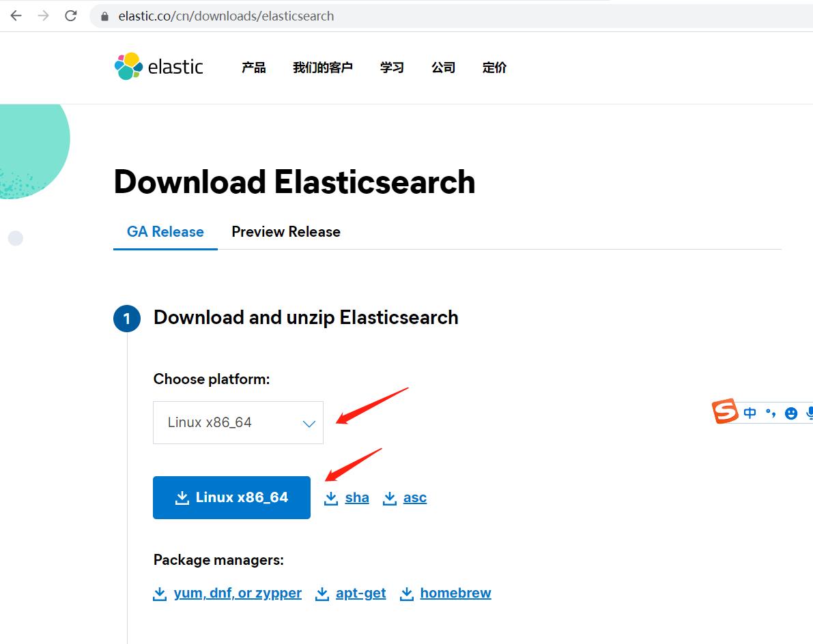813x644 pixels.
Task: Click the Elastic logo
Action: [158, 66]
